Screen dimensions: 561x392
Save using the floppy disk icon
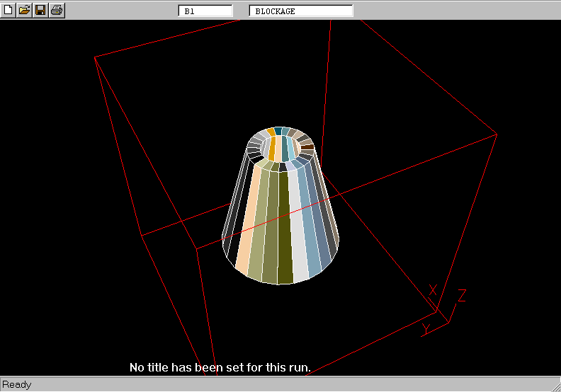[x=40, y=10]
